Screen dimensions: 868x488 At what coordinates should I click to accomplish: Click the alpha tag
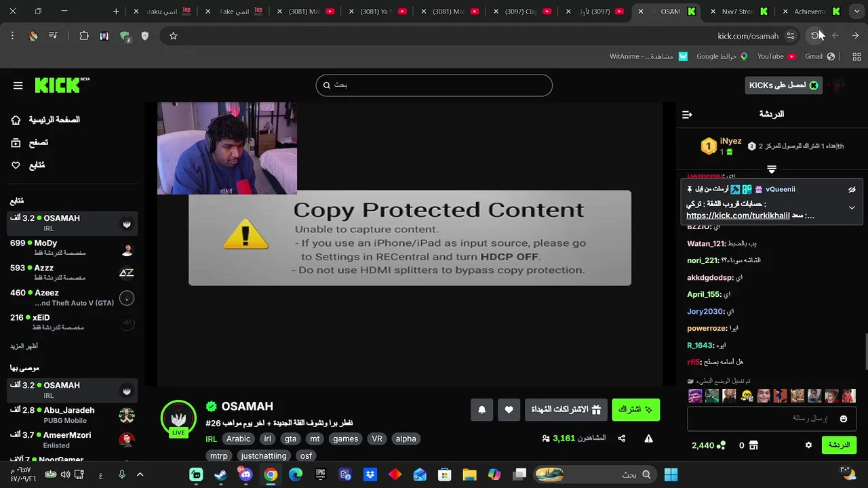[406, 439]
